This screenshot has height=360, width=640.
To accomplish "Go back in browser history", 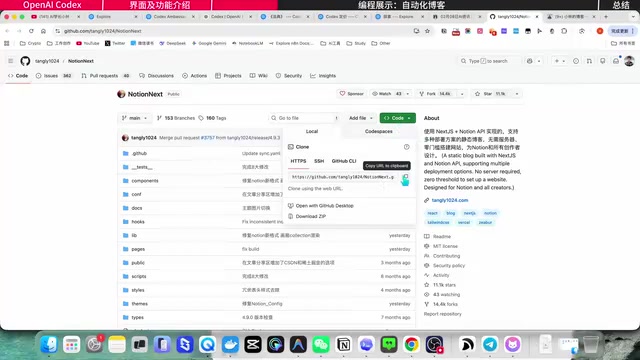I will 7,31.
